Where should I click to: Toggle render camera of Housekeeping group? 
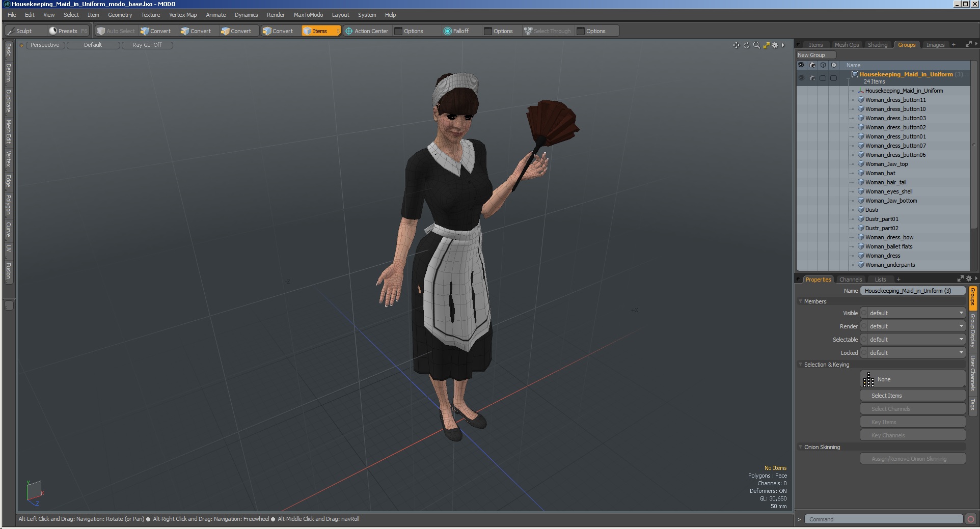point(812,78)
